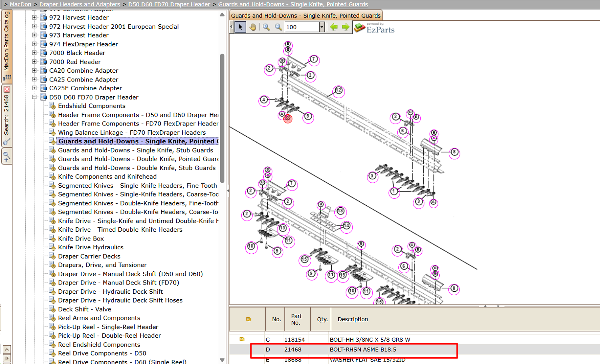The width and height of the screenshot is (600, 364).
Task: Open the new search tab with magnifier-plus
Action: 6,156
